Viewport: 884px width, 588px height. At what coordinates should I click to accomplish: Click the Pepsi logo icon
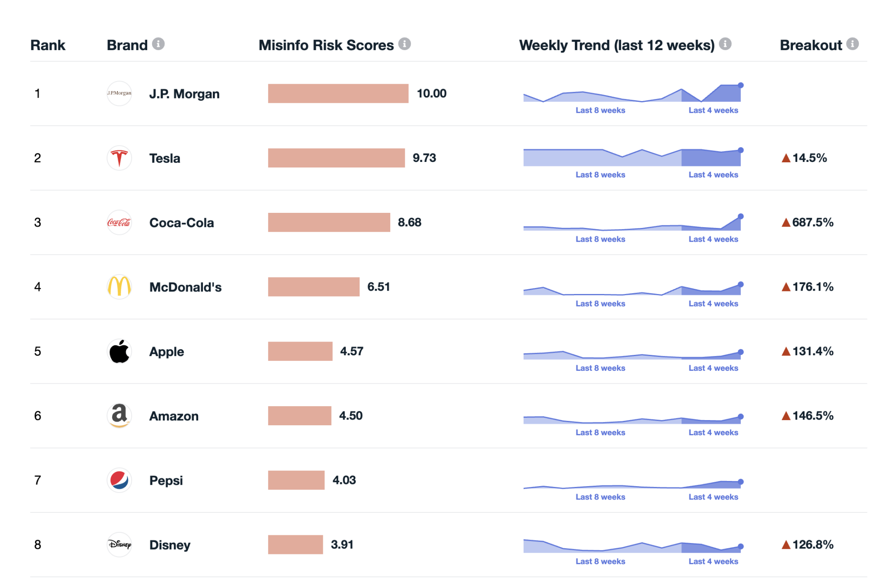(x=119, y=480)
